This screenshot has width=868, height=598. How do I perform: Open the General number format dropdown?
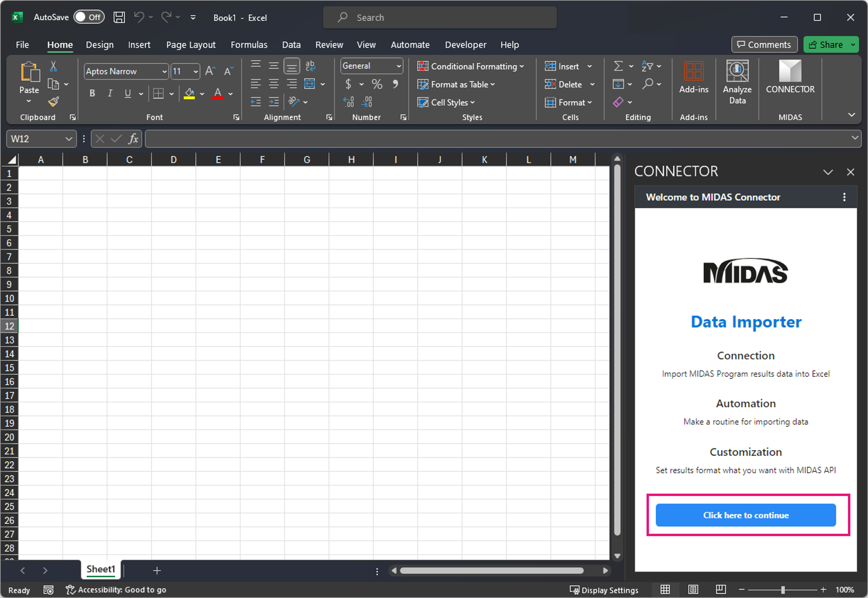[x=398, y=66]
